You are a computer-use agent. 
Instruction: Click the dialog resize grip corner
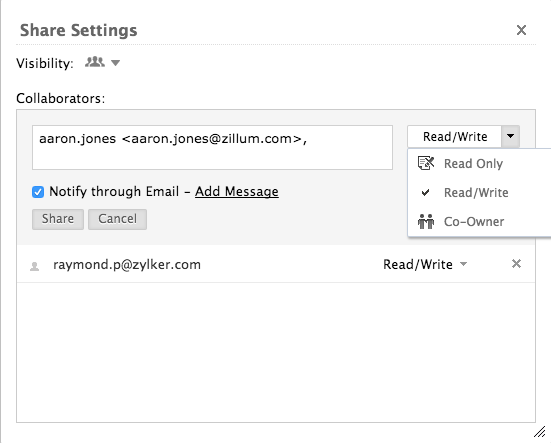click(x=539, y=432)
